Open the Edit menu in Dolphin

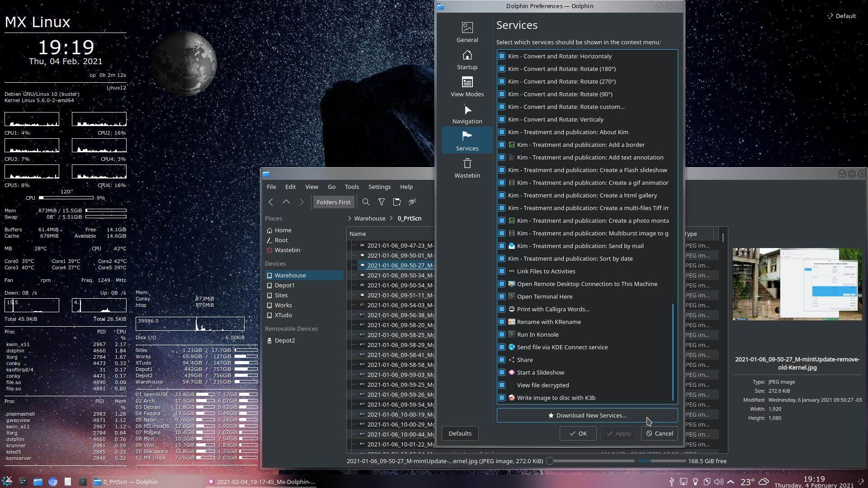click(x=290, y=187)
